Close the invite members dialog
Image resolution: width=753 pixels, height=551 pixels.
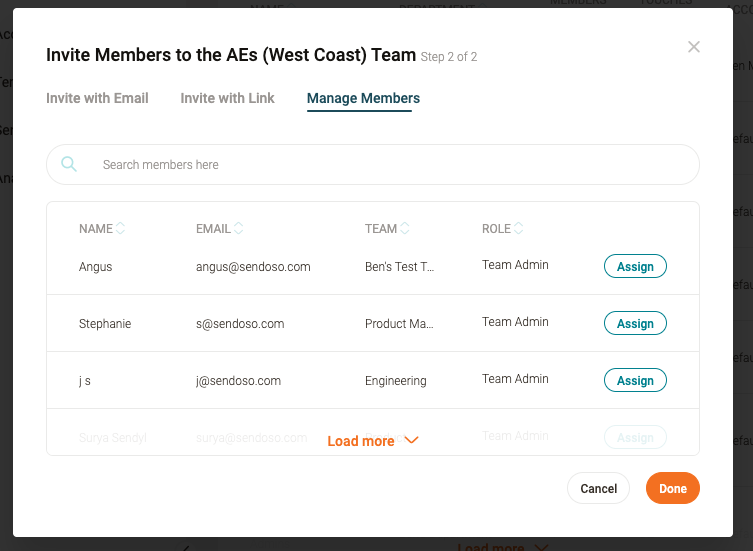pos(693,47)
